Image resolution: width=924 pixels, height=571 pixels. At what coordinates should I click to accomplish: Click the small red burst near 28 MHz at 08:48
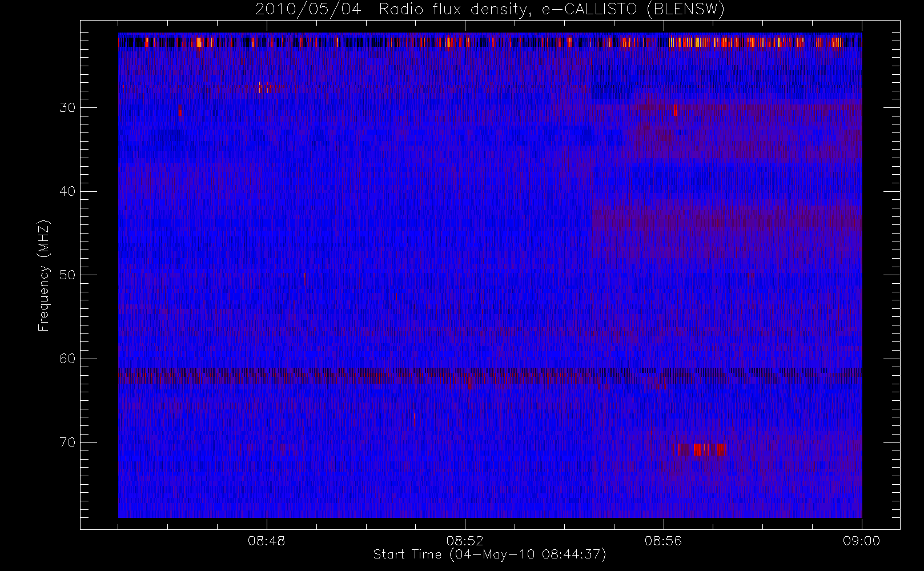pyautogui.click(x=263, y=87)
